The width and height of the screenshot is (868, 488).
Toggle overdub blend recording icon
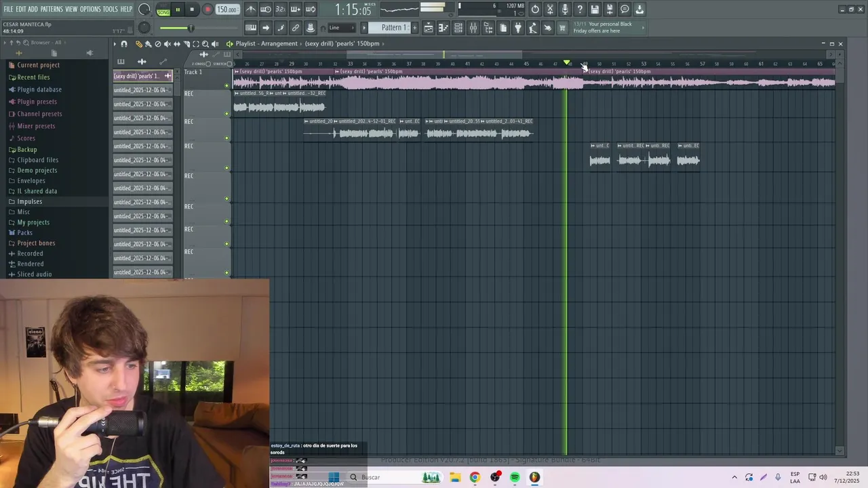[x=296, y=9]
